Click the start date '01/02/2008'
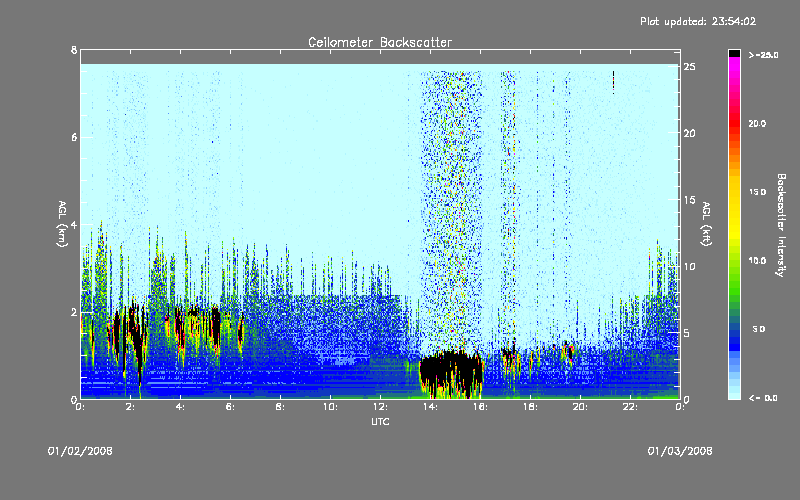The width and height of the screenshot is (800, 500). (x=80, y=451)
